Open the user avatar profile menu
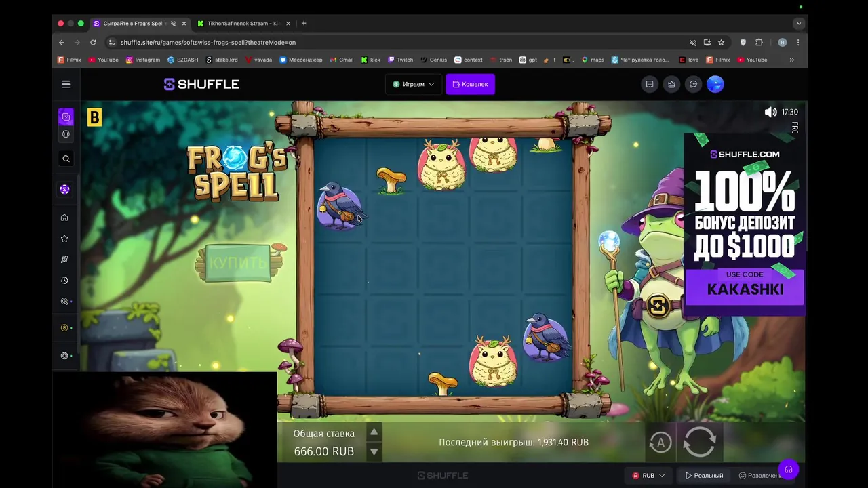 click(x=715, y=84)
